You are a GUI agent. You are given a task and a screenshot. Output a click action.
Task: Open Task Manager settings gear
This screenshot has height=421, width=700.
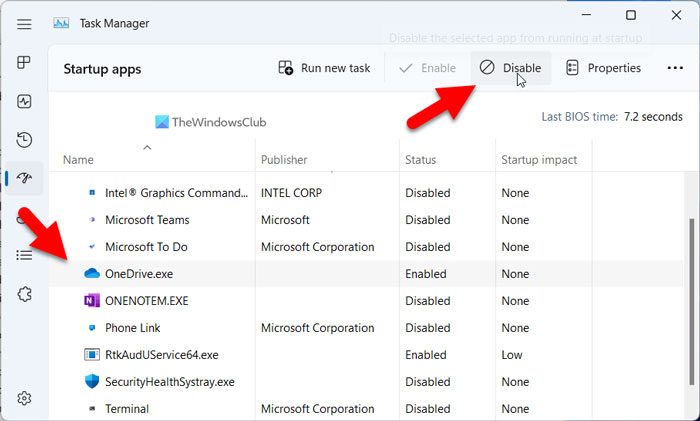[x=24, y=398]
